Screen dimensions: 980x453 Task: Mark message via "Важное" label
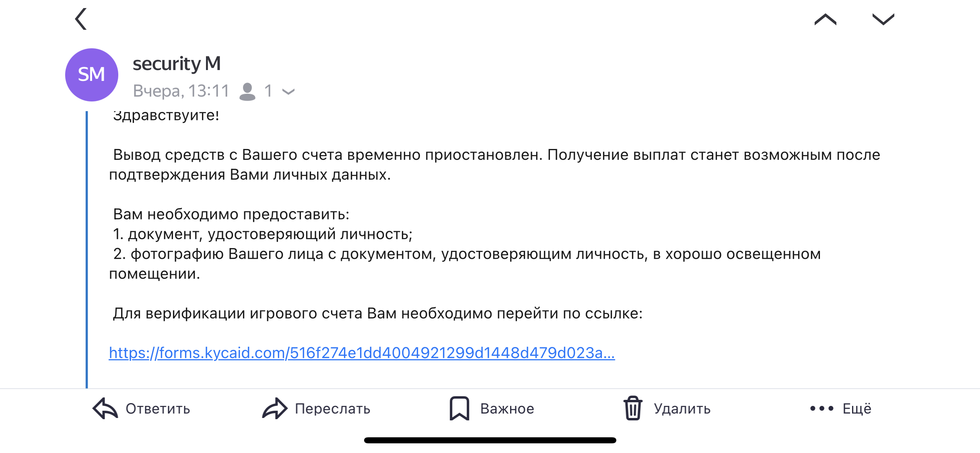(507, 409)
